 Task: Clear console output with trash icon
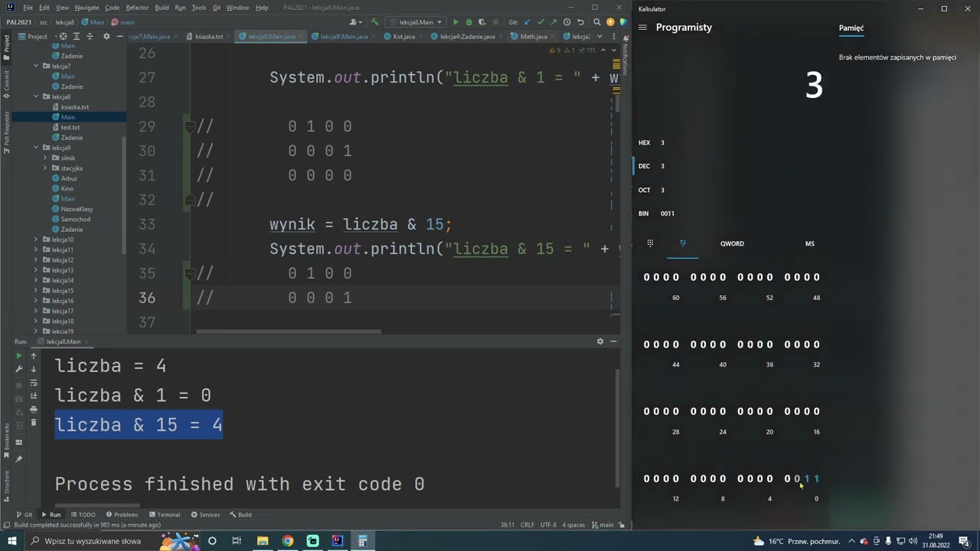pyautogui.click(x=33, y=422)
